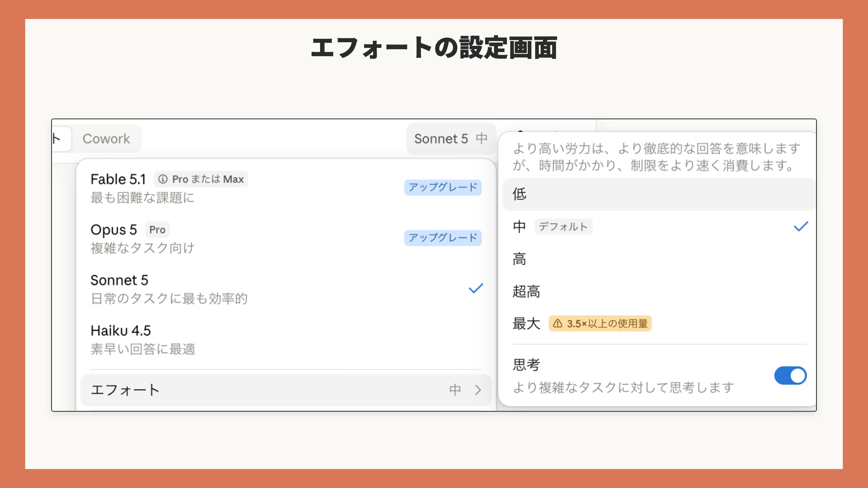This screenshot has width=868, height=488.
Task: Click the text 日常のタスクに最も効率的
Action: [x=169, y=299]
